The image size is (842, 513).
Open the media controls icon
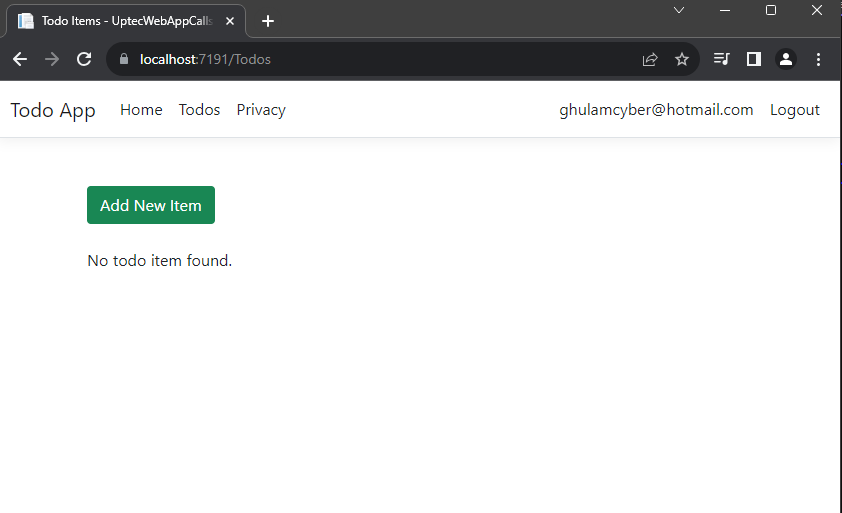tap(721, 59)
